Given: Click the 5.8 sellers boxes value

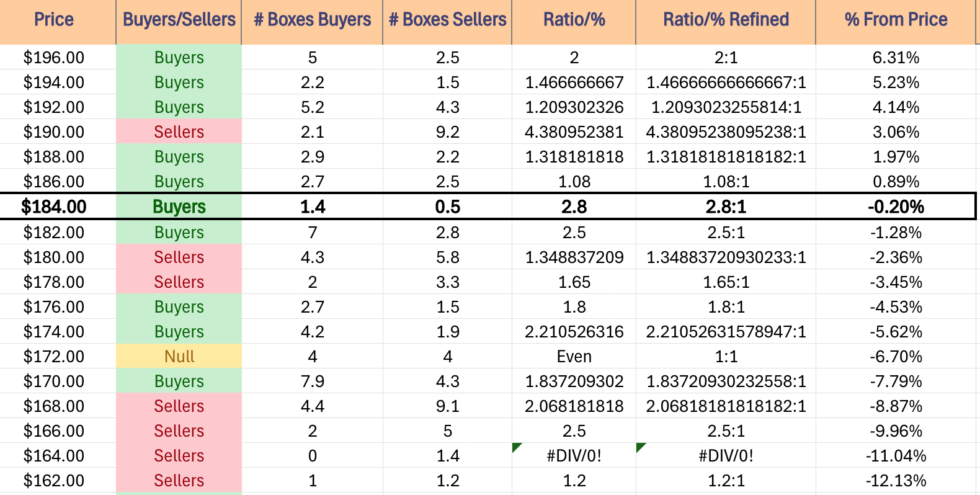Looking at the screenshot, I should click(447, 257).
